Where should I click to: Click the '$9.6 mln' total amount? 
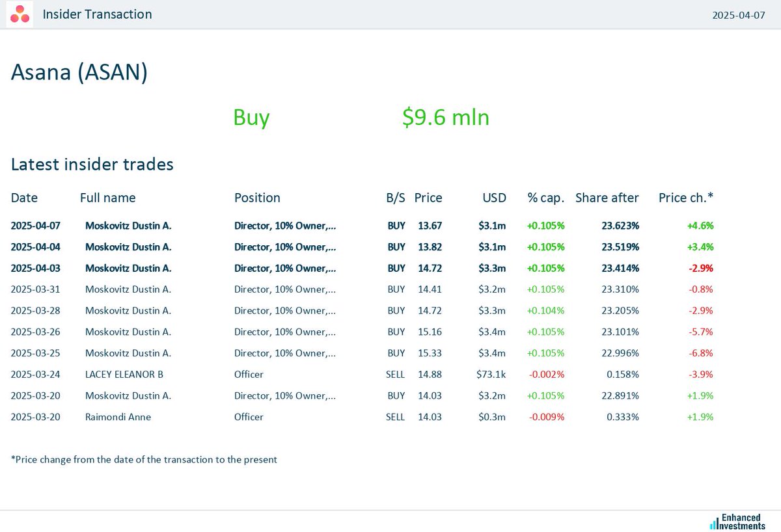tap(446, 117)
